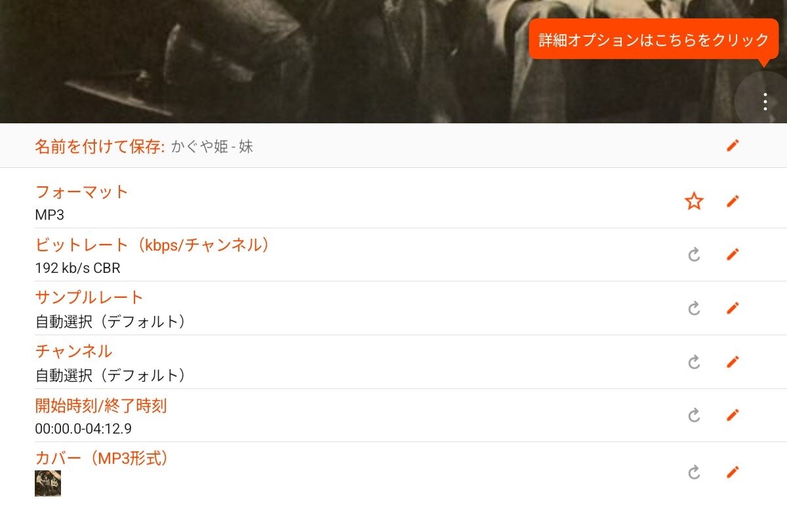The height and width of the screenshot is (532, 787).
Task: Open the フォーマット MP3 row
Action: (393, 201)
